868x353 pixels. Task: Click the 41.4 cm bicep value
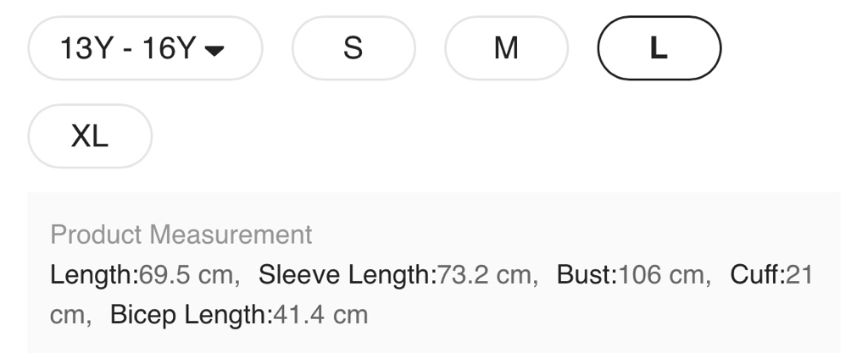[x=319, y=316]
